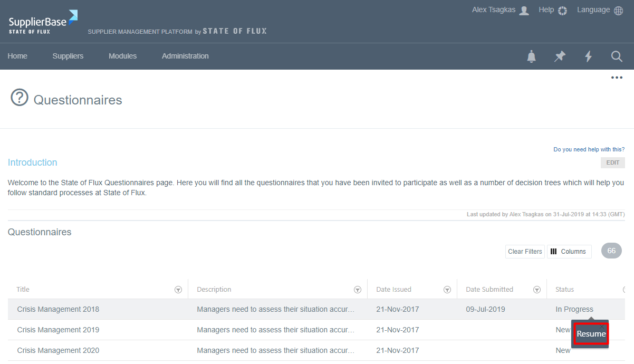
Task: Open the notifications bell icon
Action: pos(531,56)
